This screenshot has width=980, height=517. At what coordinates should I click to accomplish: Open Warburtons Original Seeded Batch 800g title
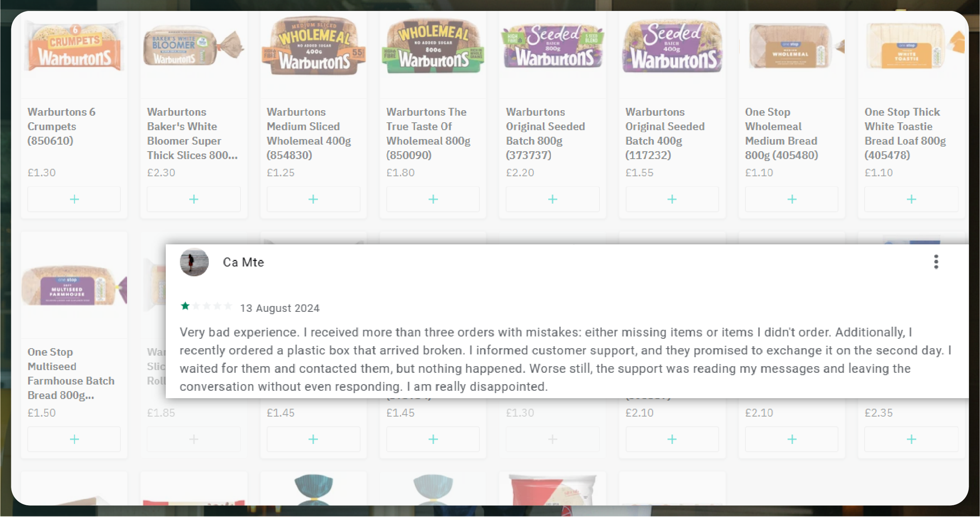[x=545, y=133]
